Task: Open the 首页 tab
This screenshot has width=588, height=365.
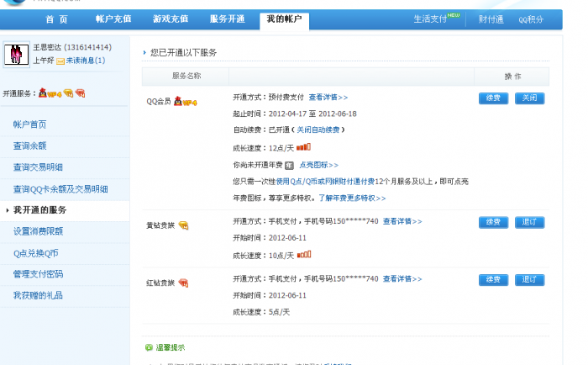Action: [x=56, y=19]
